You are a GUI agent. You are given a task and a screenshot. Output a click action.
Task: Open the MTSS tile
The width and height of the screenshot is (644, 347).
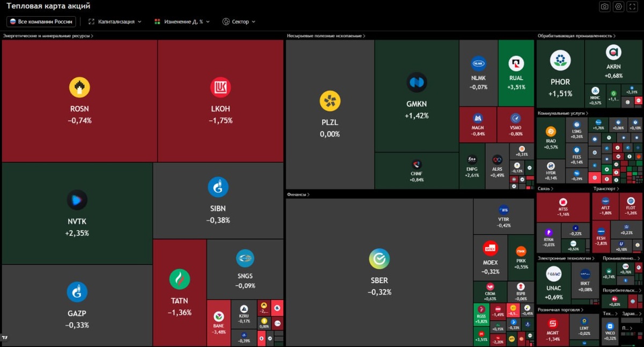click(563, 207)
